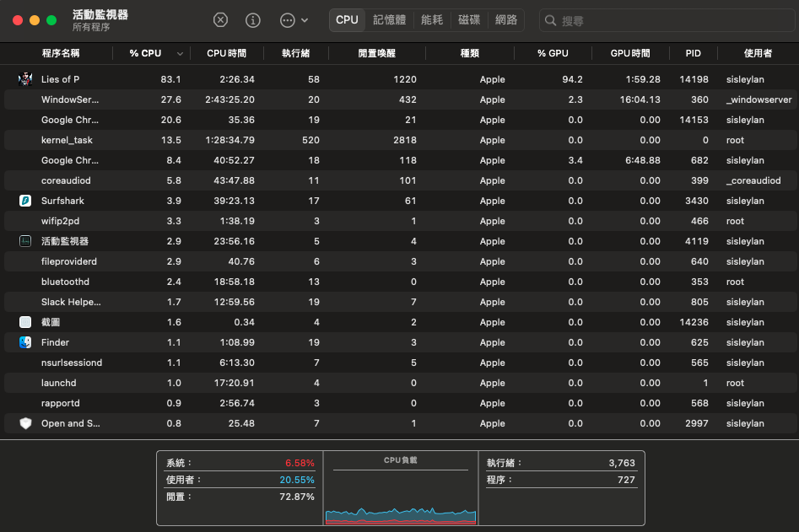Click the Lies of P app icon
799x532 pixels.
coord(25,79)
